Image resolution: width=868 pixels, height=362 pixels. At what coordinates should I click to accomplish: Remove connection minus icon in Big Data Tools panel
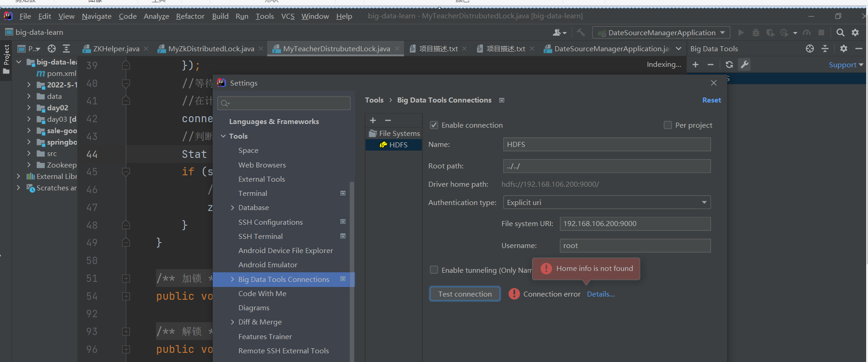[711, 65]
